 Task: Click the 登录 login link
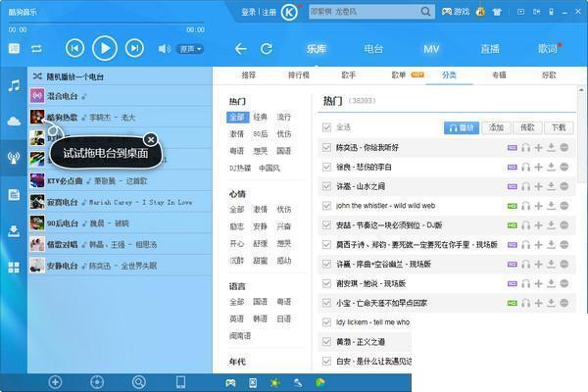[248, 13]
